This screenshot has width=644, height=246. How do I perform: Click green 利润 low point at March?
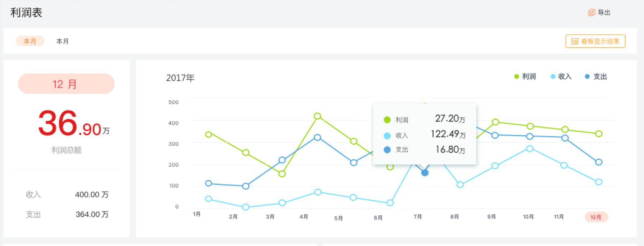pyautogui.click(x=282, y=174)
